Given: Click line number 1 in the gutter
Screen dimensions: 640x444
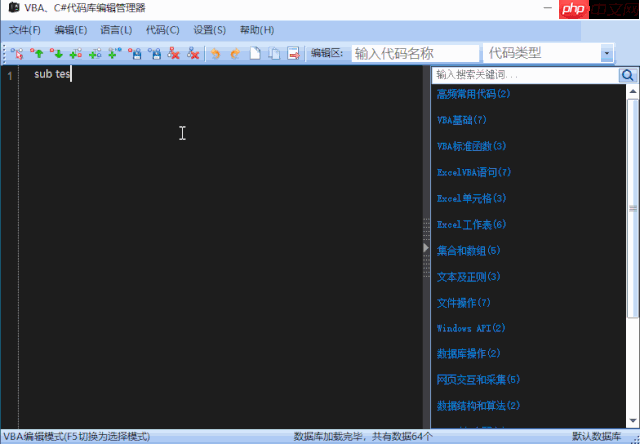Looking at the screenshot, I should tap(10, 76).
